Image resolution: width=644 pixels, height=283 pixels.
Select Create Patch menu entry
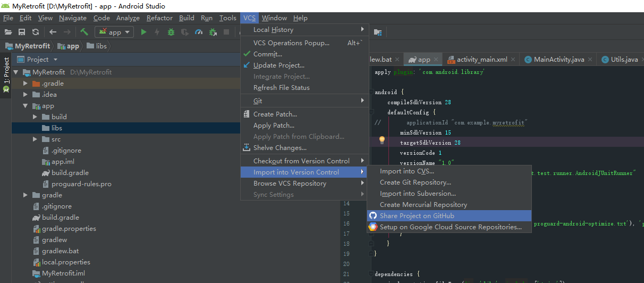pos(304,114)
